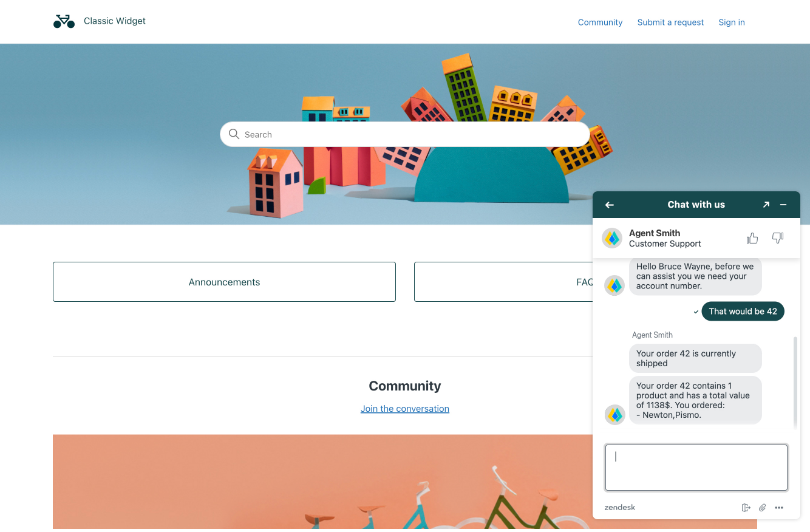The width and height of the screenshot is (810, 532).
Task: Open the Announcements category
Action: click(x=224, y=282)
